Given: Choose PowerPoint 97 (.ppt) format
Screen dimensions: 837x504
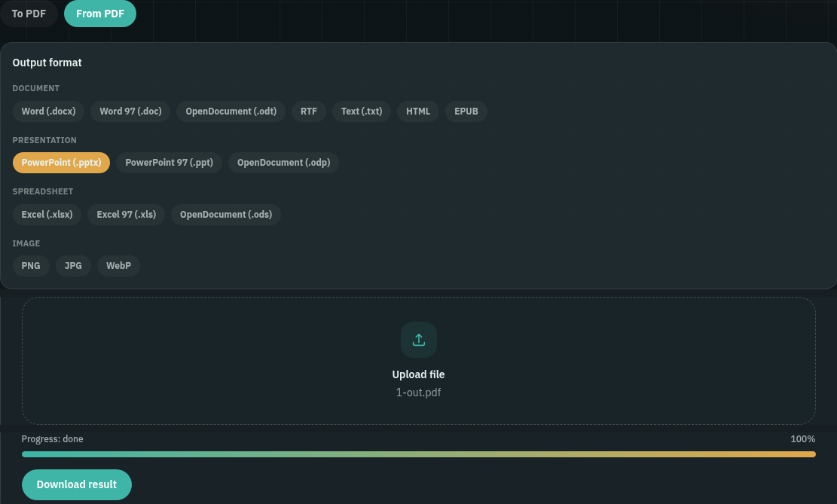Looking at the screenshot, I should (x=170, y=162).
